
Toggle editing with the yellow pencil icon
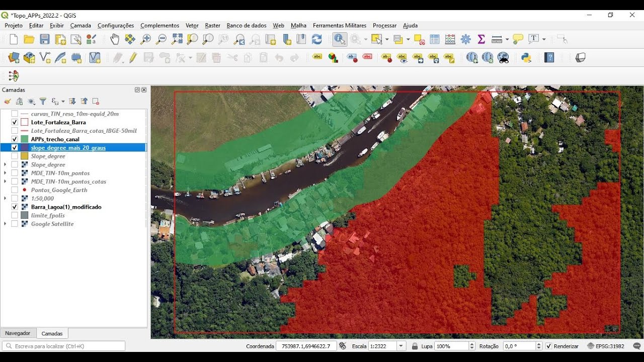pyautogui.click(x=133, y=58)
